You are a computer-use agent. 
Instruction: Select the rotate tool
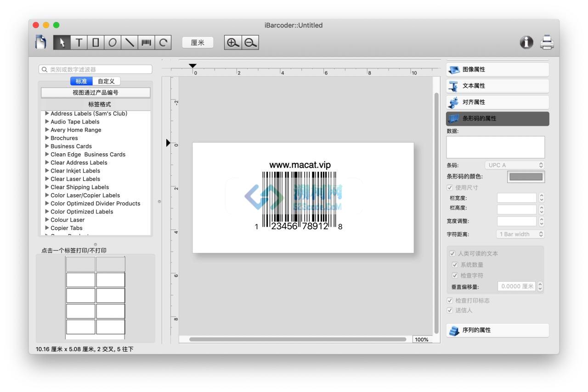coord(164,43)
